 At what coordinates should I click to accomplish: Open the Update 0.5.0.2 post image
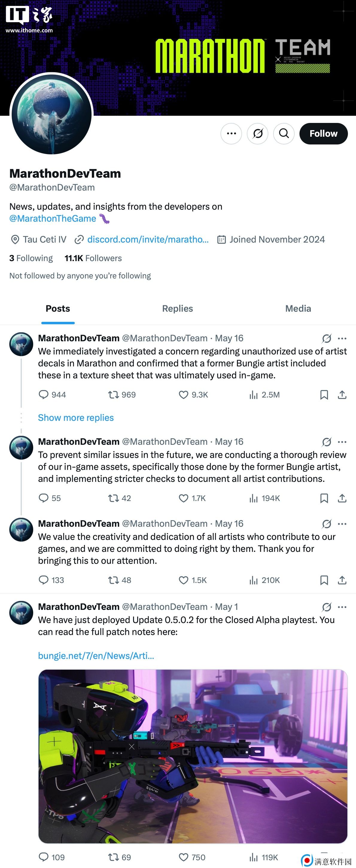coord(193,756)
